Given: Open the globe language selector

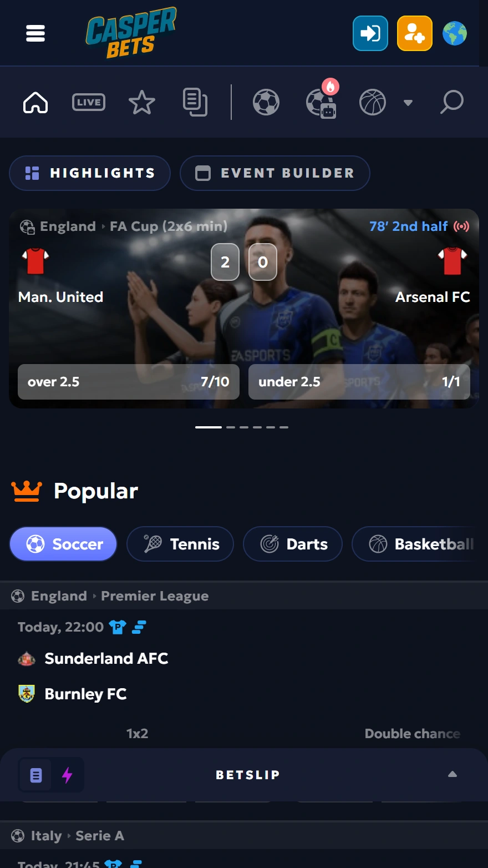Looking at the screenshot, I should pos(455,33).
